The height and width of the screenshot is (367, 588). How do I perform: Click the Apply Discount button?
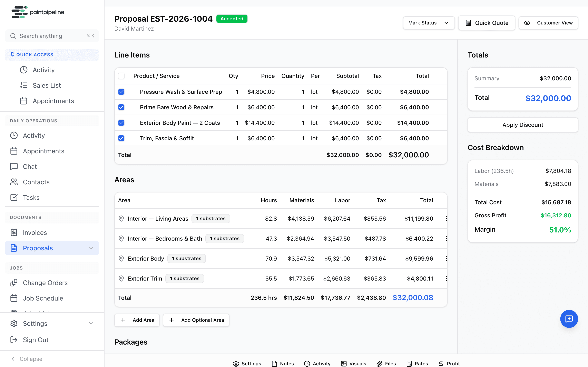point(523,125)
